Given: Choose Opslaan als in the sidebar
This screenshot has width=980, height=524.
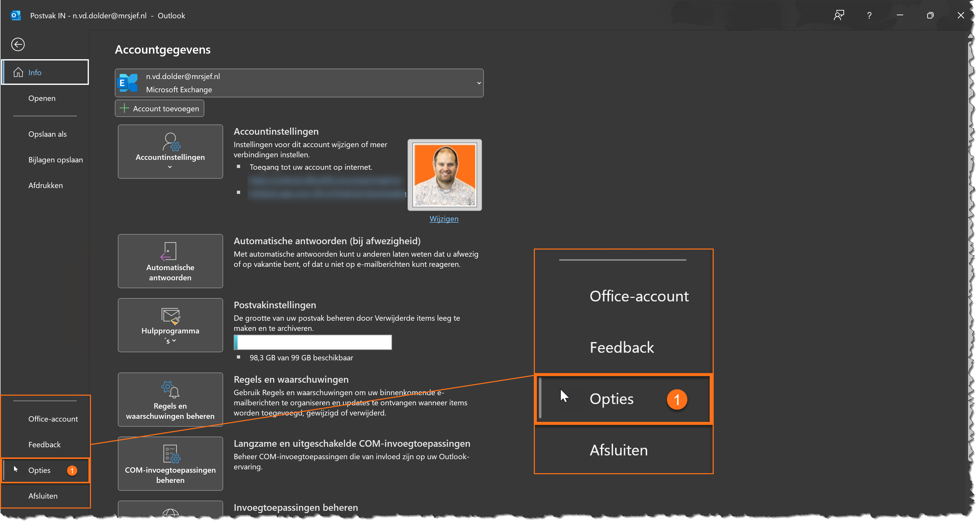Looking at the screenshot, I should [47, 134].
